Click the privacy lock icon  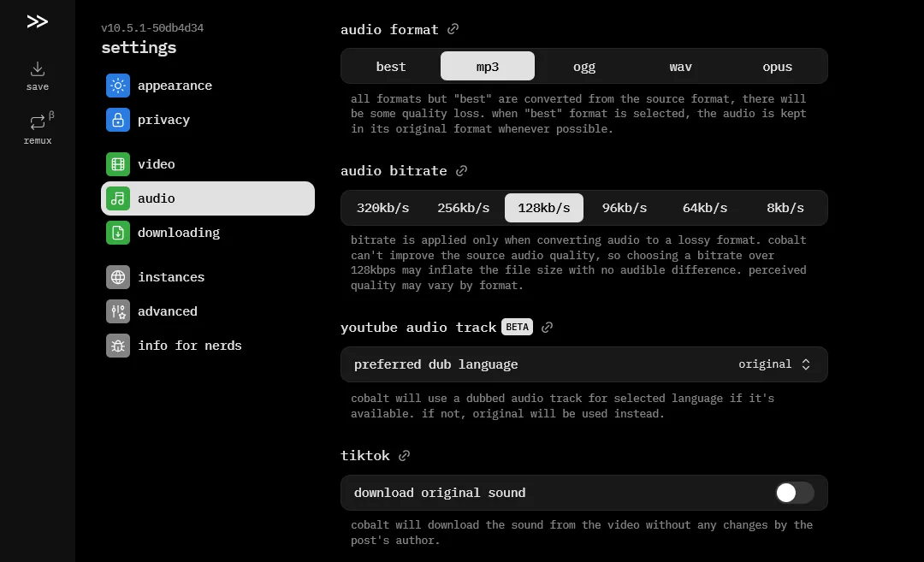point(118,120)
